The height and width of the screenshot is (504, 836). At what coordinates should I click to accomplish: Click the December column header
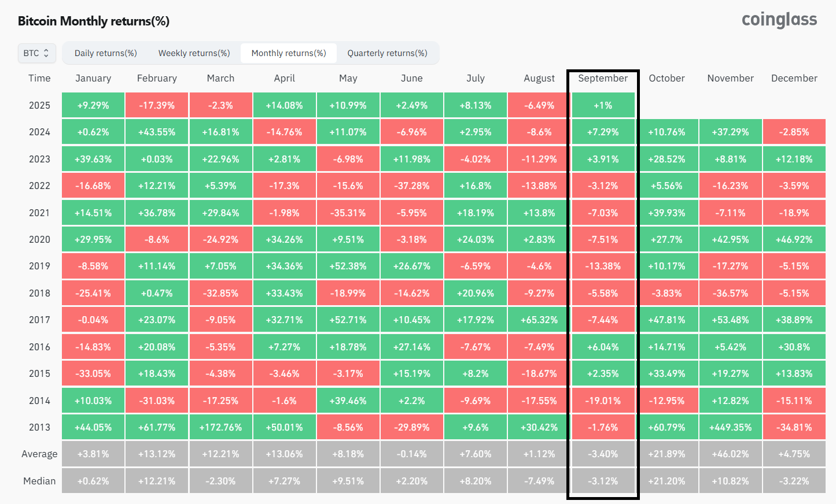click(x=794, y=78)
